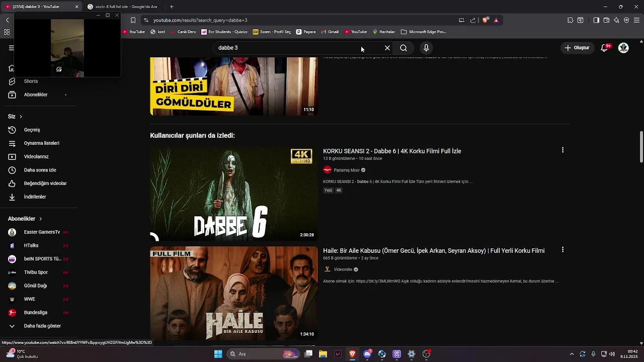Image resolution: width=644 pixels, height=362 pixels.
Task: Open the account avatar menu
Action: 623,48
